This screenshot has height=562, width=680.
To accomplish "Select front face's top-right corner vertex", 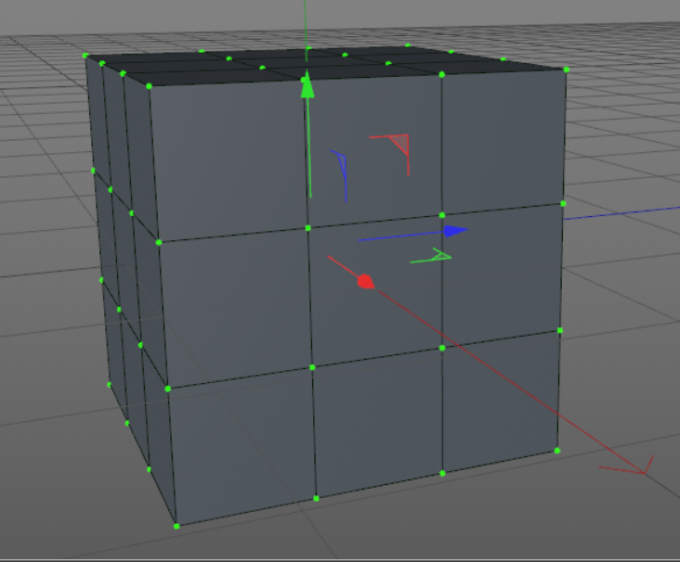I will 566,70.
